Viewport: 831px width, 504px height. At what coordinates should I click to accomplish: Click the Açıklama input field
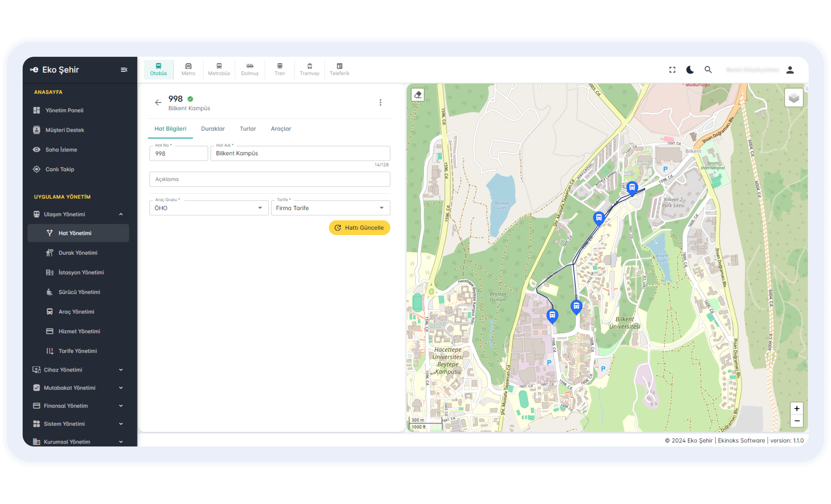[x=270, y=179]
